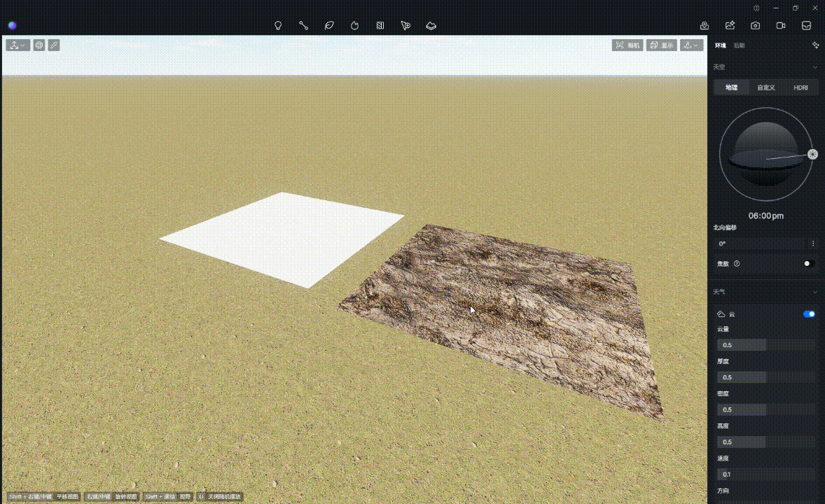The image size is (825, 504).
Task: Click the share export icon at top right
Action: 730,25
